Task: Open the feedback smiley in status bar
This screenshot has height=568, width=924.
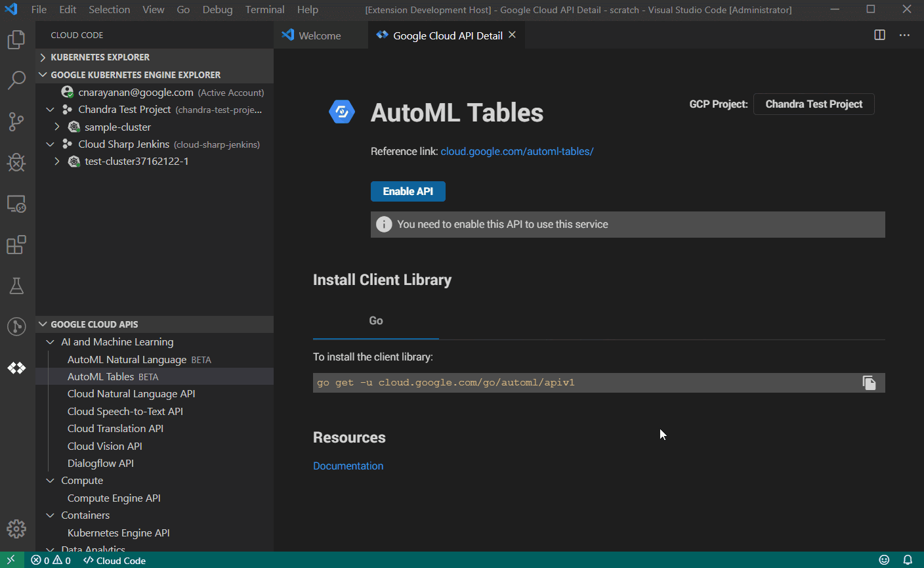Action: click(x=884, y=560)
